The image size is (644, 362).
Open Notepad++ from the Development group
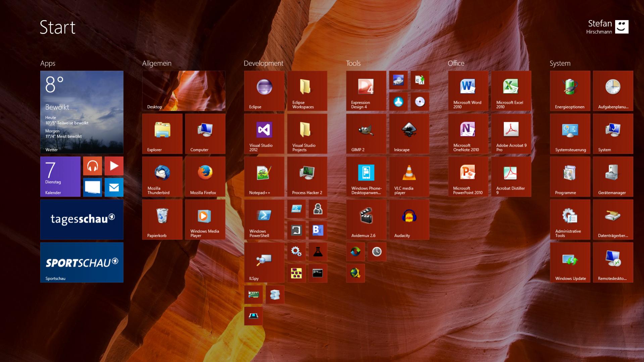click(264, 176)
